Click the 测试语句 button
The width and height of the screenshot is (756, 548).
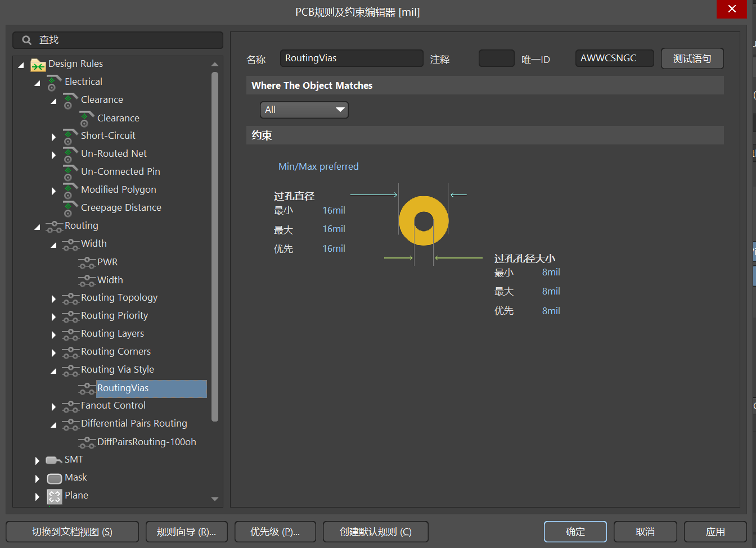[692, 58]
